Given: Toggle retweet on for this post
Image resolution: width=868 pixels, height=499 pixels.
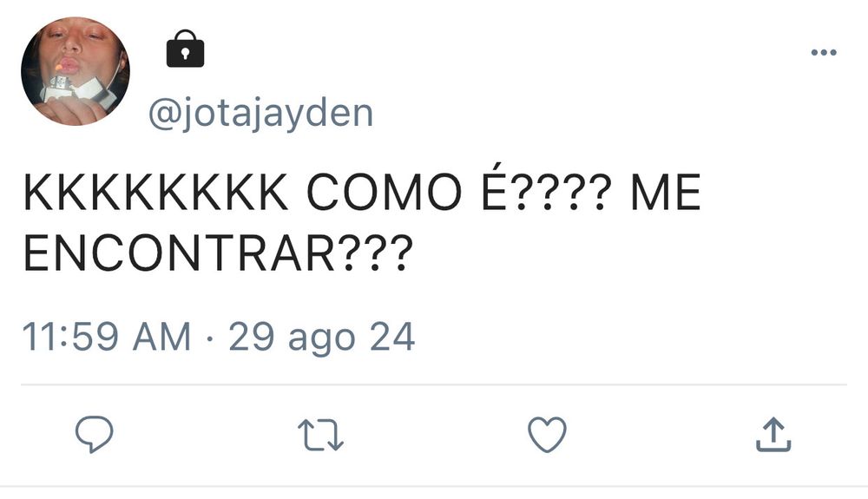Looking at the screenshot, I should click(x=320, y=435).
